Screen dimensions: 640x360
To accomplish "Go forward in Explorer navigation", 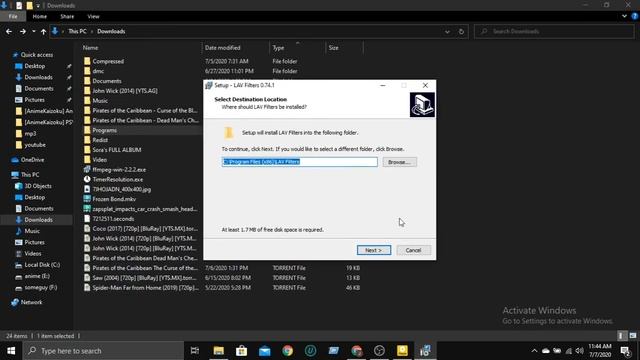I will click(x=23, y=31).
